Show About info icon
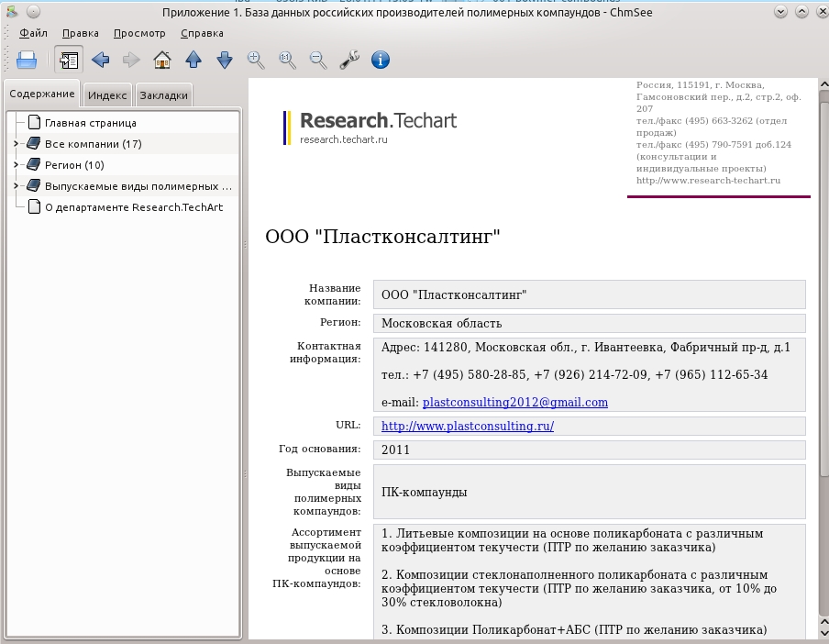Viewport: 829px width, 644px height. click(x=381, y=60)
